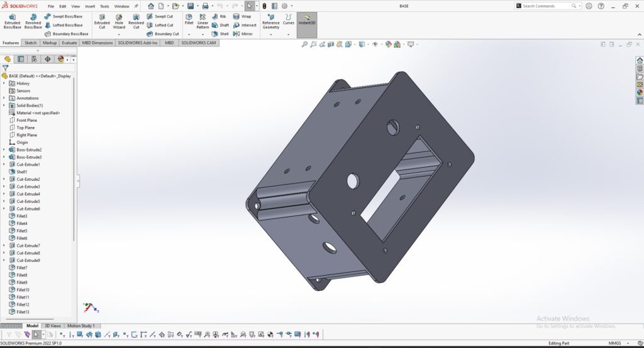Expand the Boss-Extrude2 feature node
Image resolution: width=644 pixels, height=348 pixels.
(4, 150)
